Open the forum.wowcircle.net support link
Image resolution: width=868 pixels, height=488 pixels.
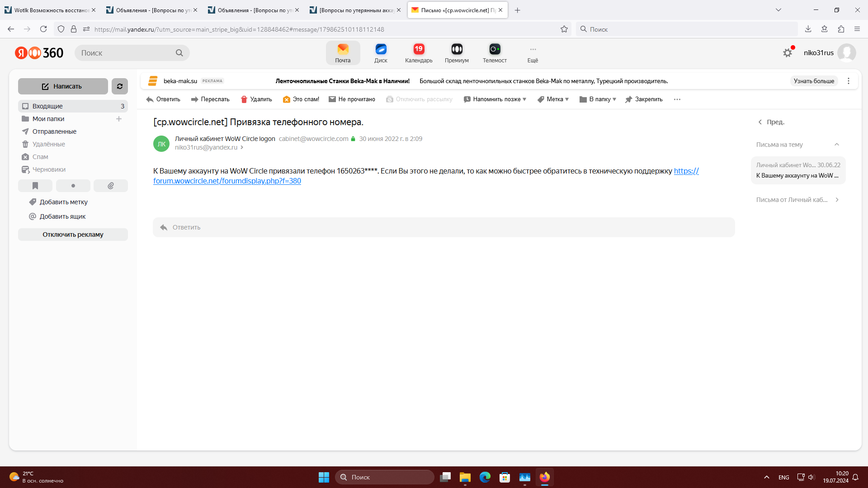click(x=227, y=181)
